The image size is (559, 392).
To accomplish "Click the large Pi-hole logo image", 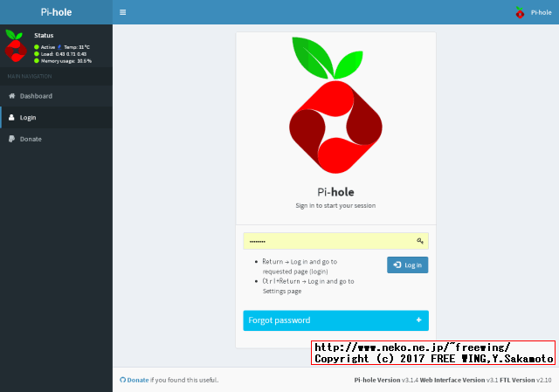I will 335,105.
